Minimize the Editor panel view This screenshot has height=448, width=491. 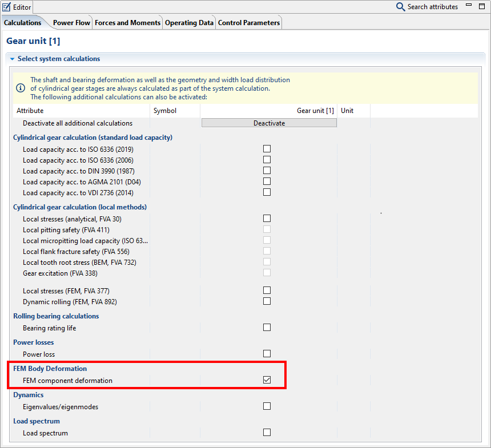coord(469,6)
